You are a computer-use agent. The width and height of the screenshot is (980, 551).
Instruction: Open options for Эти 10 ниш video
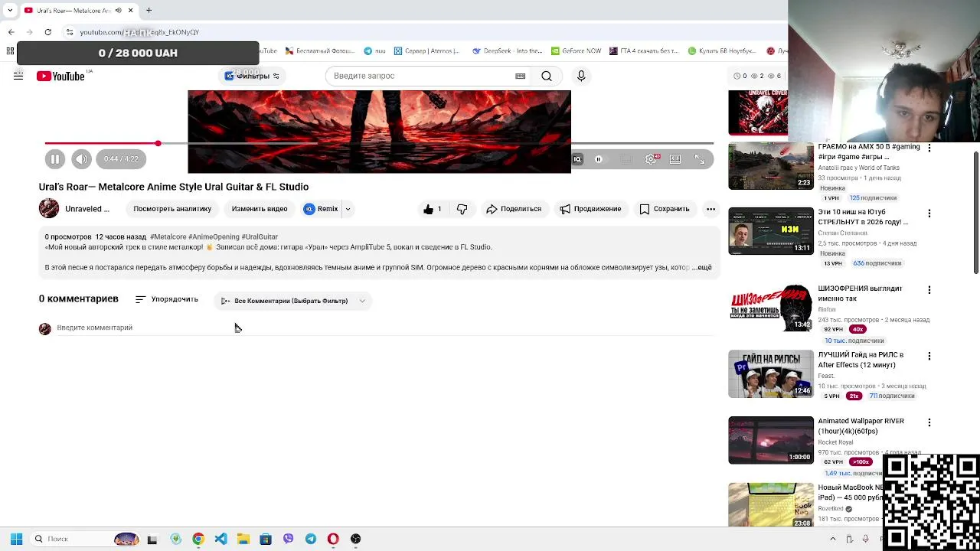pyautogui.click(x=929, y=214)
